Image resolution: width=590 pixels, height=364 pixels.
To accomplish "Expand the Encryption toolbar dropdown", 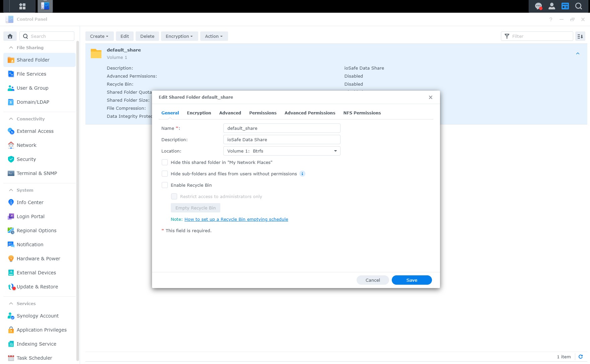I will (x=179, y=36).
